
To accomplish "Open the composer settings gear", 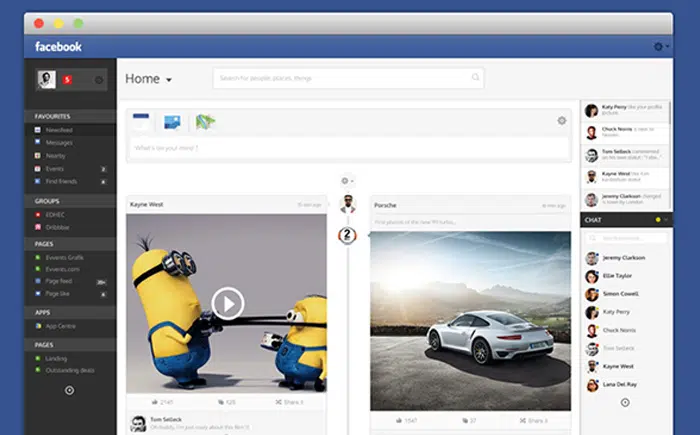I will tap(561, 121).
